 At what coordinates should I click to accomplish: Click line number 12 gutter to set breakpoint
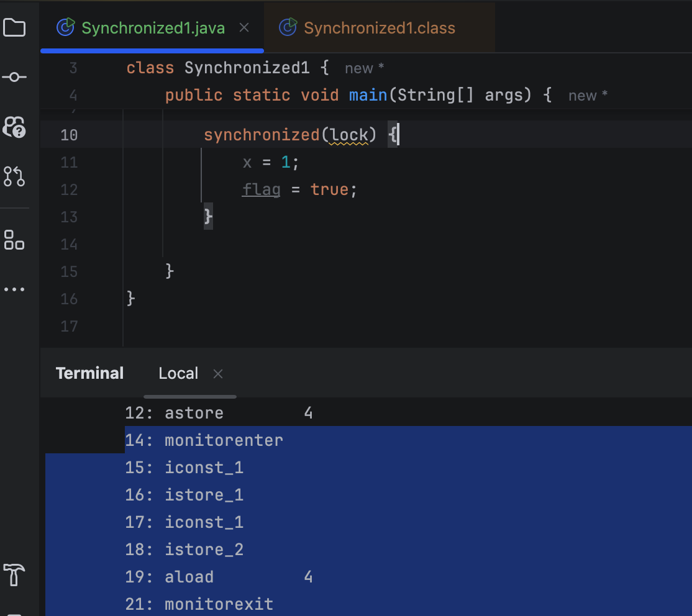69,189
